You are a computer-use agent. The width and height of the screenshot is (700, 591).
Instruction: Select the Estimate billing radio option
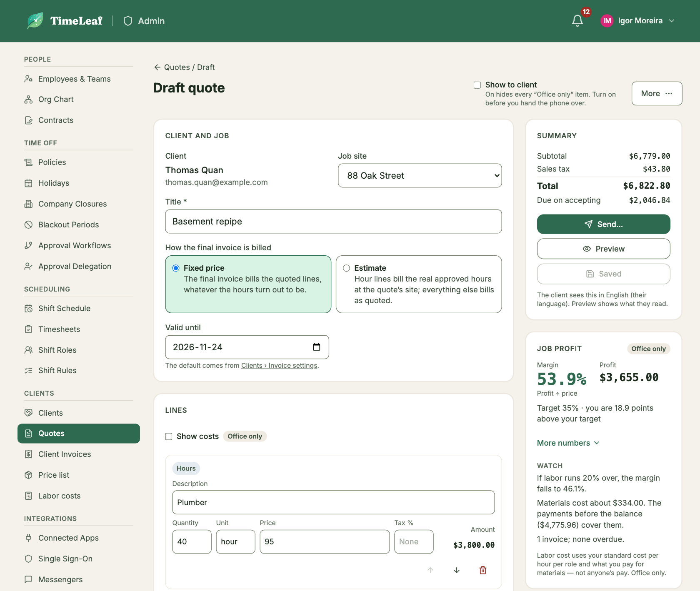(x=346, y=268)
